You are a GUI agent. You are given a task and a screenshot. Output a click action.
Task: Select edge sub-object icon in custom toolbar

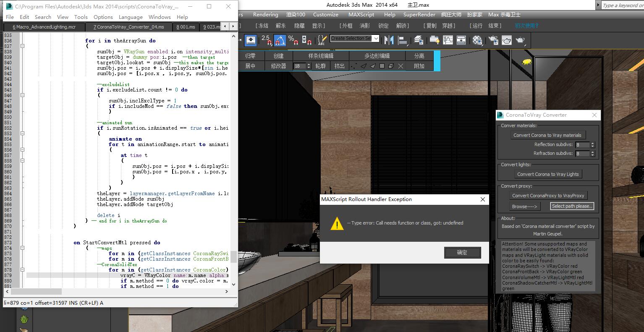pyautogui.click(x=364, y=66)
